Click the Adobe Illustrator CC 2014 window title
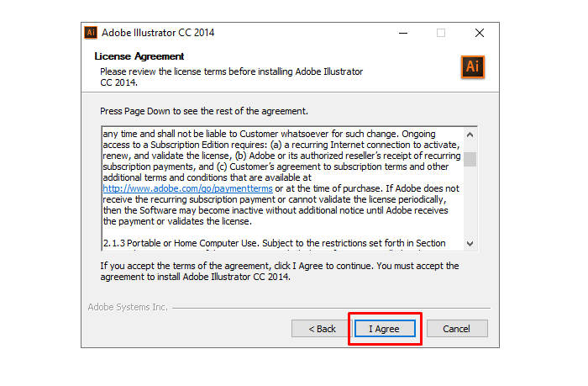 point(158,33)
